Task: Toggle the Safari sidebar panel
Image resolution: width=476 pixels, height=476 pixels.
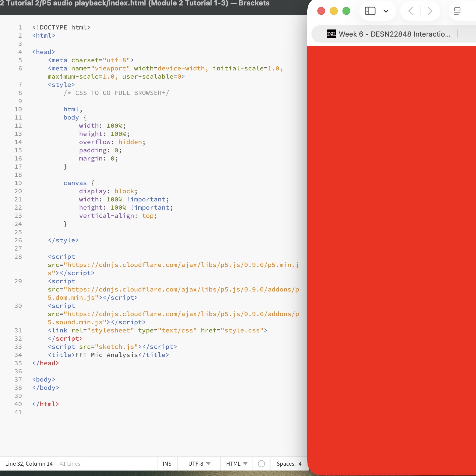Action: [x=370, y=11]
